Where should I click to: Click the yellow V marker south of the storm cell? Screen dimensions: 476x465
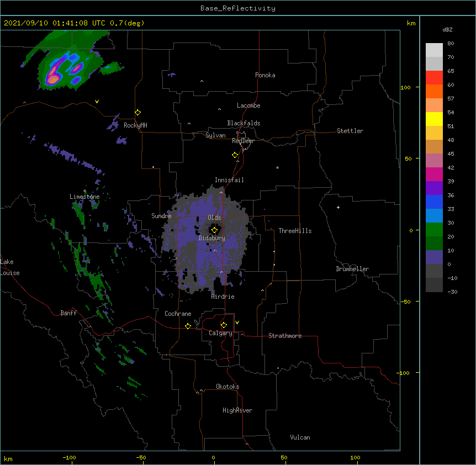pos(97,102)
